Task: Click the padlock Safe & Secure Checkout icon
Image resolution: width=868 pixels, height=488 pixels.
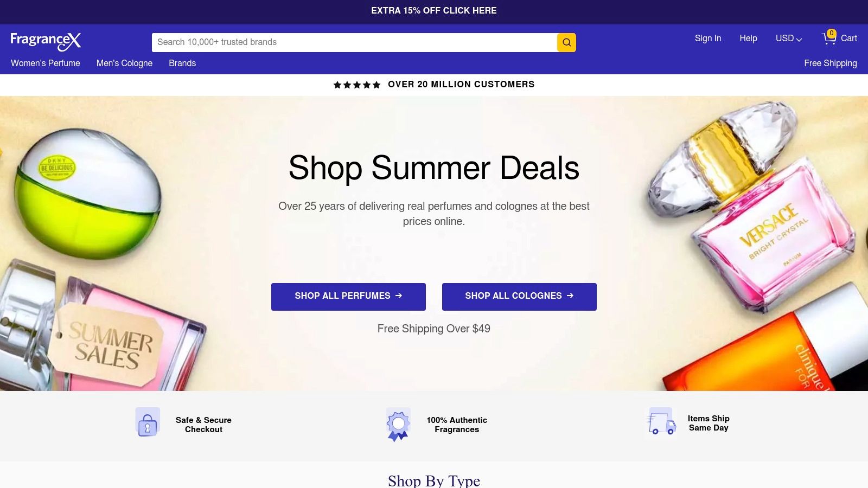Action: point(148,422)
